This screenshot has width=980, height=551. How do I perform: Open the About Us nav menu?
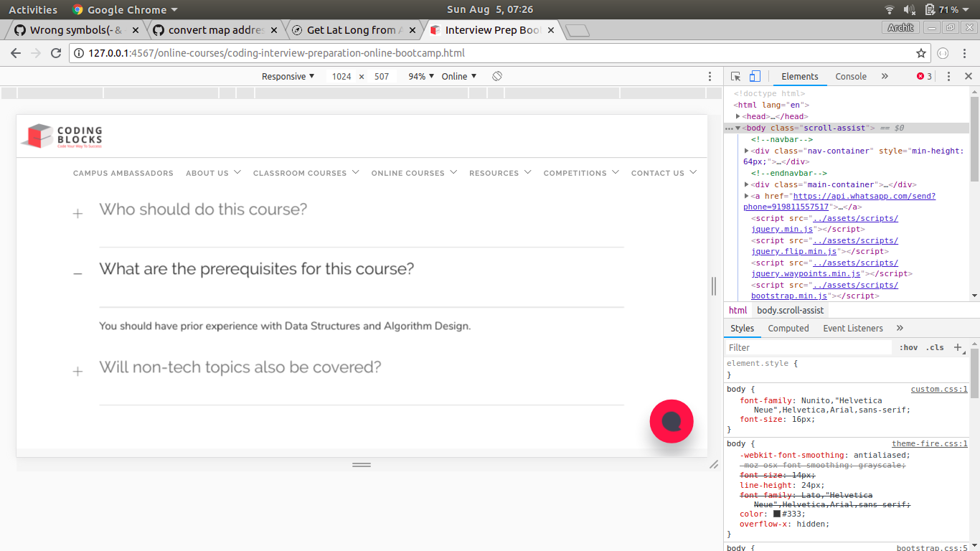[x=213, y=173]
